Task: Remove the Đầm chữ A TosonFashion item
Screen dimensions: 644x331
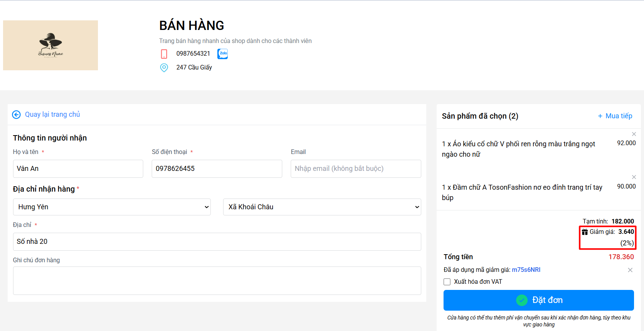Action: tap(634, 177)
